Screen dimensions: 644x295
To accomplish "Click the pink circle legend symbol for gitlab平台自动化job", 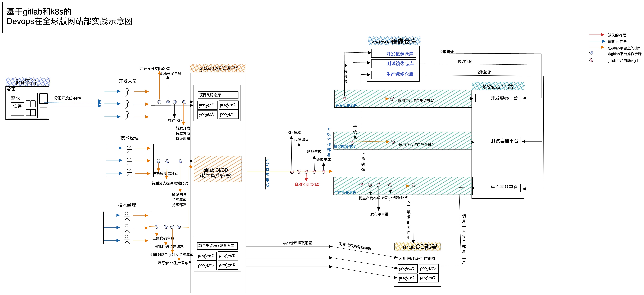I will coord(591,60).
